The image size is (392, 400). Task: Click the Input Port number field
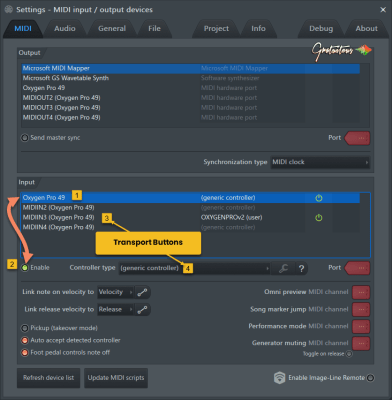point(357,268)
